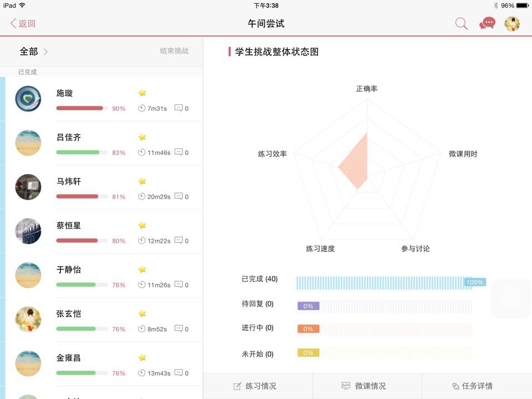Click the 进行中 0% orange badge
The image size is (532, 399).
pos(308,329)
